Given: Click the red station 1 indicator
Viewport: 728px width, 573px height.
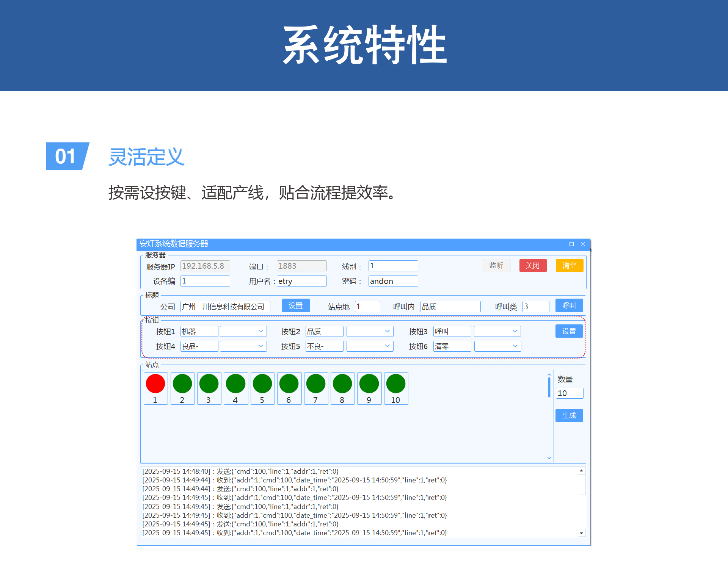Looking at the screenshot, I should coord(155,384).
